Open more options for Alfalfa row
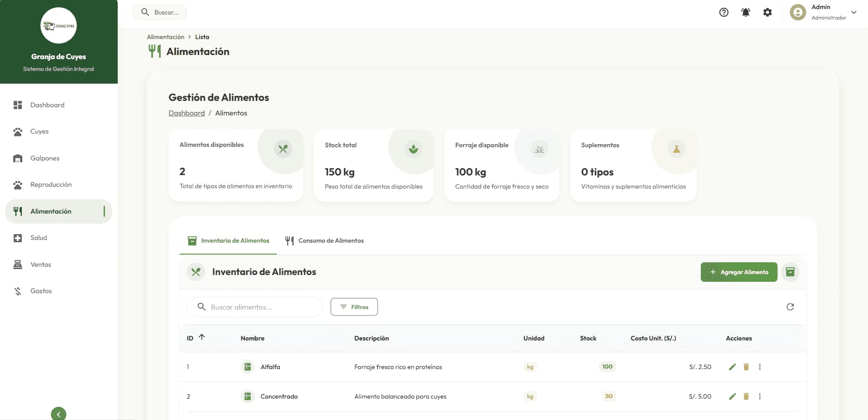The image size is (868, 420). coord(759,367)
